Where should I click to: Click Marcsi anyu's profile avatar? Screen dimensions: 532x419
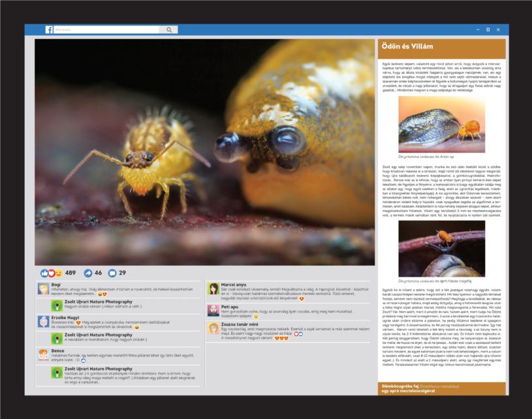click(213, 289)
